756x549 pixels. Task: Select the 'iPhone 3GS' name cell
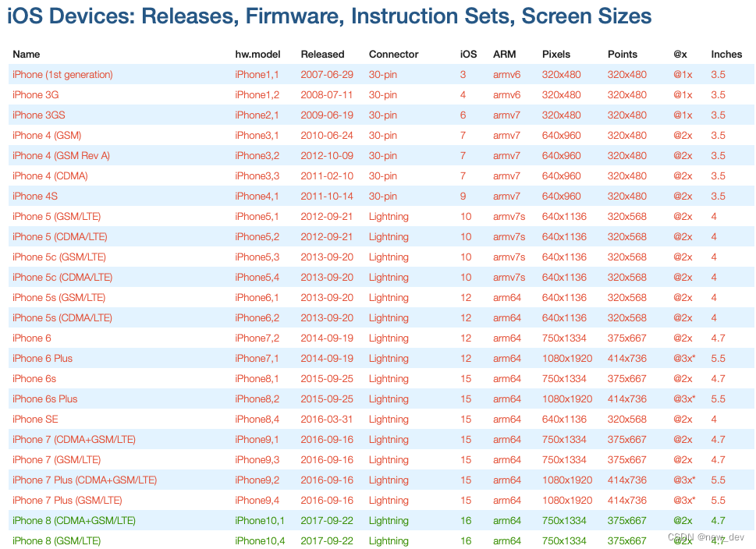[38, 115]
